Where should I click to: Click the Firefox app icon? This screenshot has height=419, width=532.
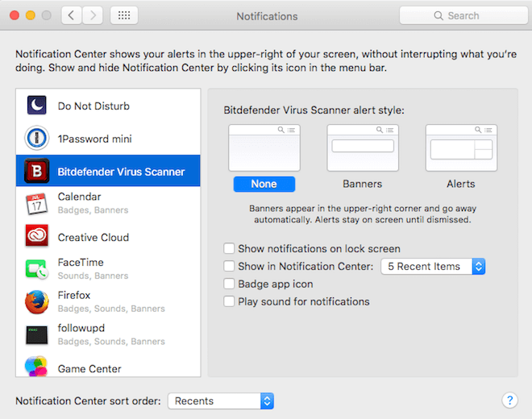(36, 302)
